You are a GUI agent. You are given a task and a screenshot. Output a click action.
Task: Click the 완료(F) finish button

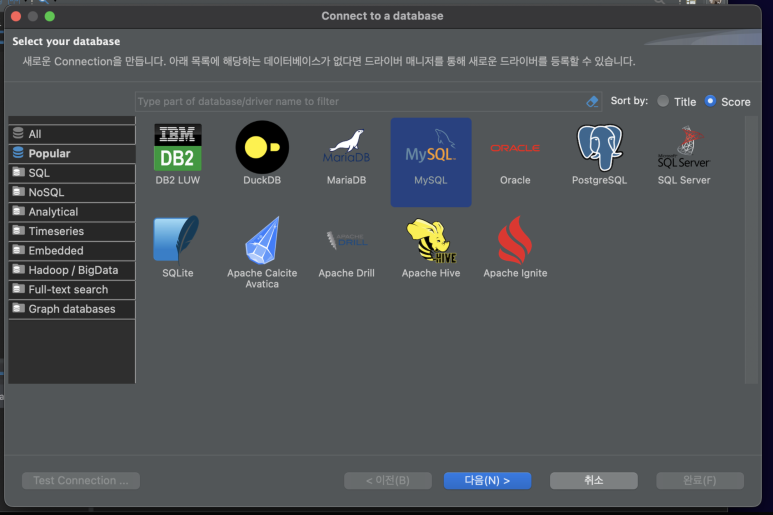700,481
